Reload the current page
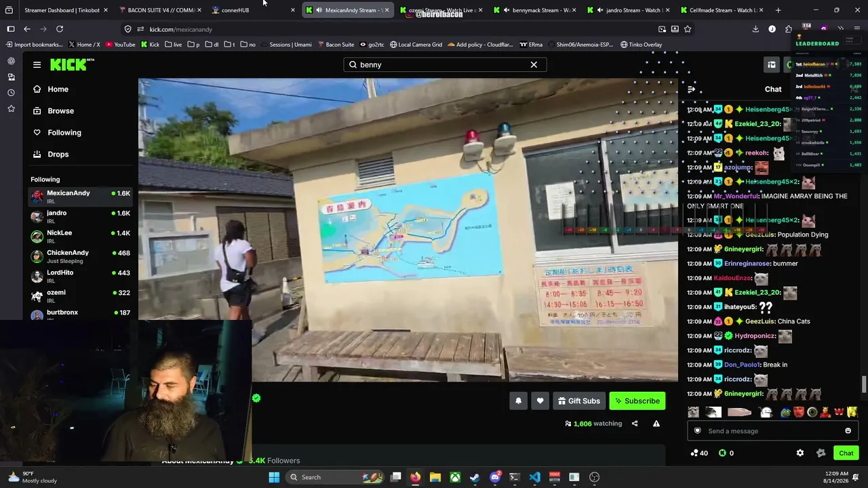This screenshot has width=868, height=488. pos(60,29)
